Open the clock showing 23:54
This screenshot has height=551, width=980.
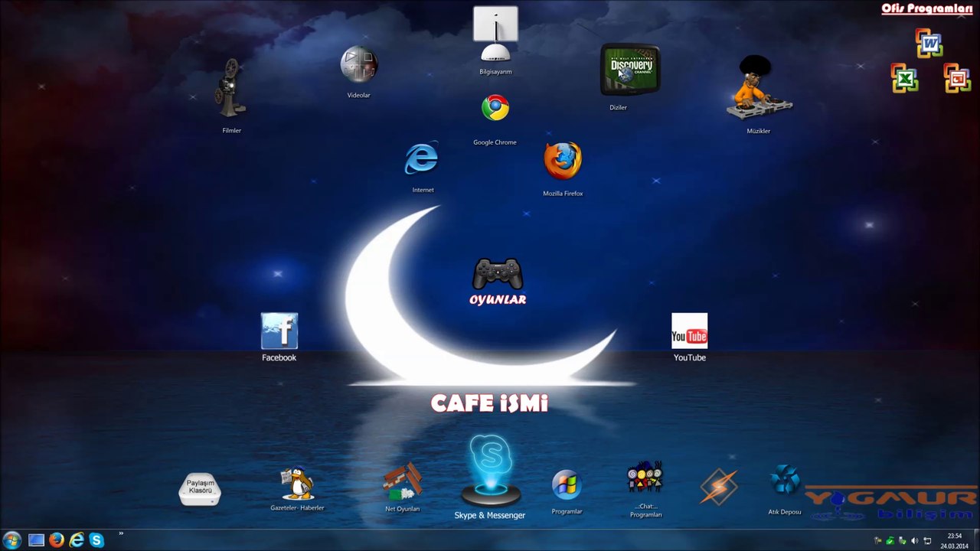point(954,540)
